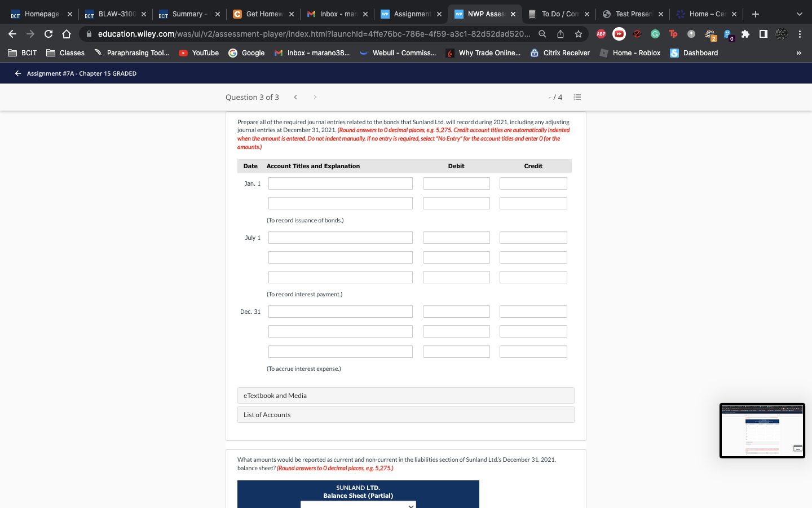The height and width of the screenshot is (508, 812).
Task: Select first Dec. 31 debit field
Action: point(456,312)
